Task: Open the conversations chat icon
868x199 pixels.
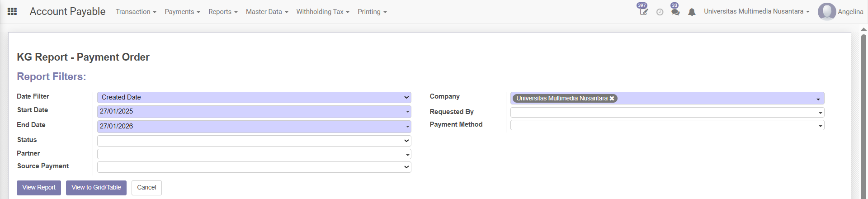Action: tap(675, 12)
